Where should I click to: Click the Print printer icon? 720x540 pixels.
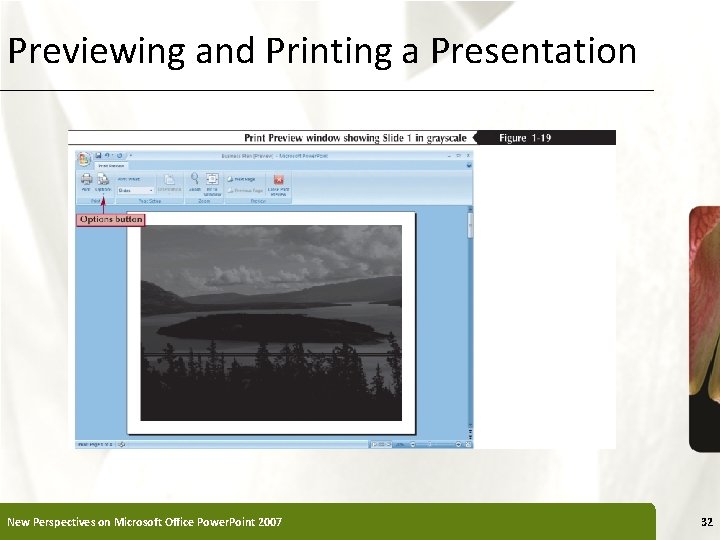[86, 179]
